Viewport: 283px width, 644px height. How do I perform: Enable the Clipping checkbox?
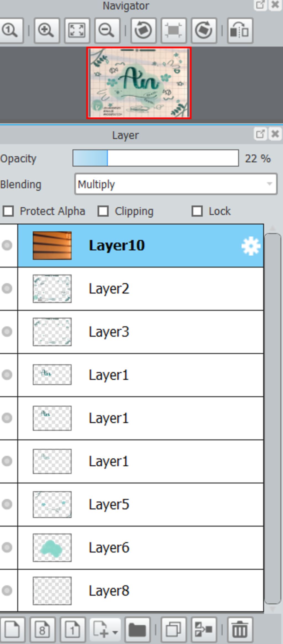(x=103, y=211)
